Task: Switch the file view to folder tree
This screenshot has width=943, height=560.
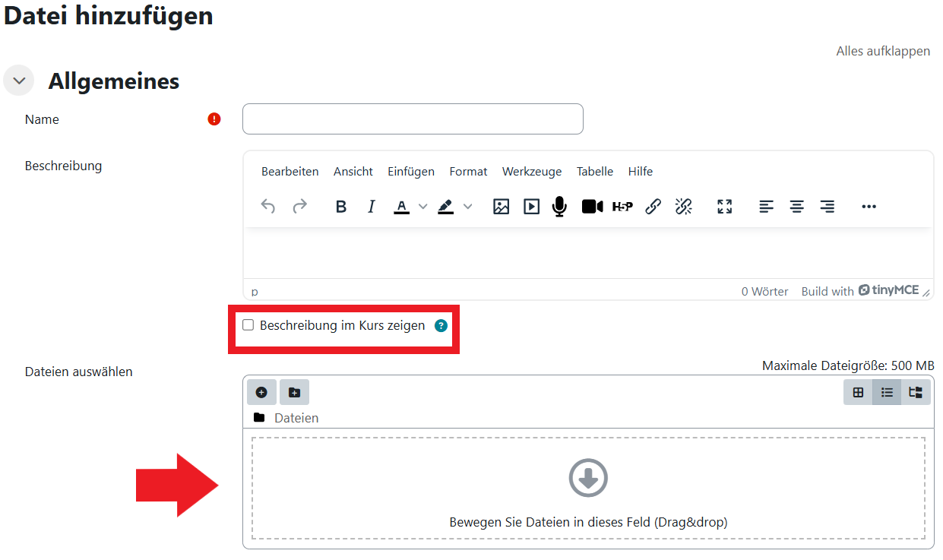Action: pos(916,392)
